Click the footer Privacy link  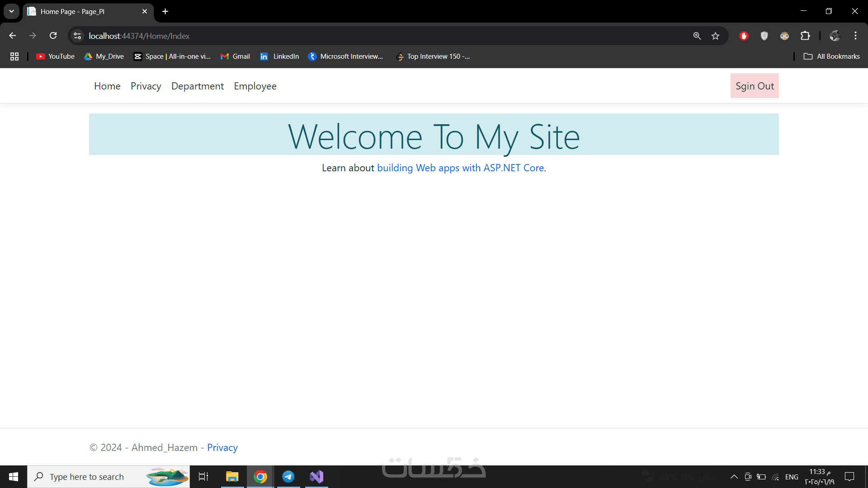point(222,447)
